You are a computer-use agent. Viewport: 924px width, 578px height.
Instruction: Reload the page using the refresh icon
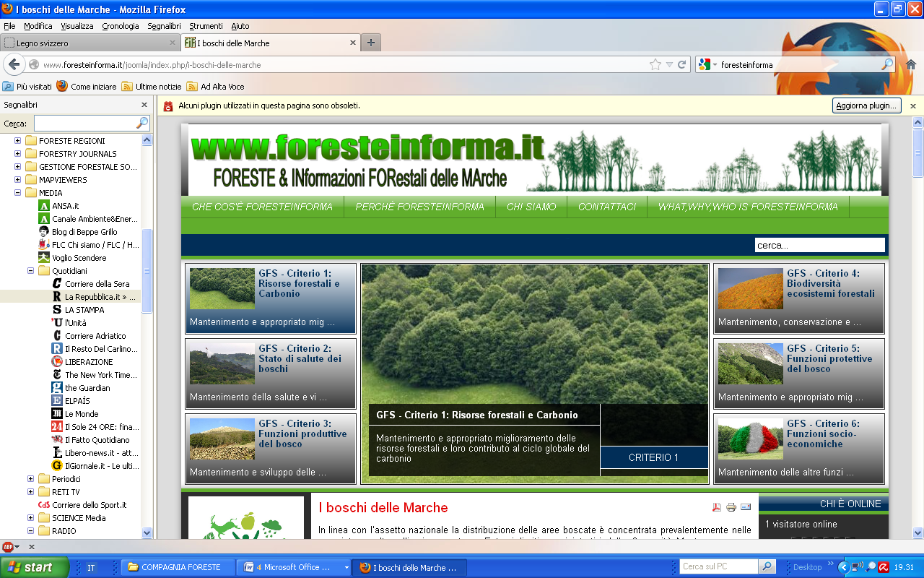tap(681, 64)
